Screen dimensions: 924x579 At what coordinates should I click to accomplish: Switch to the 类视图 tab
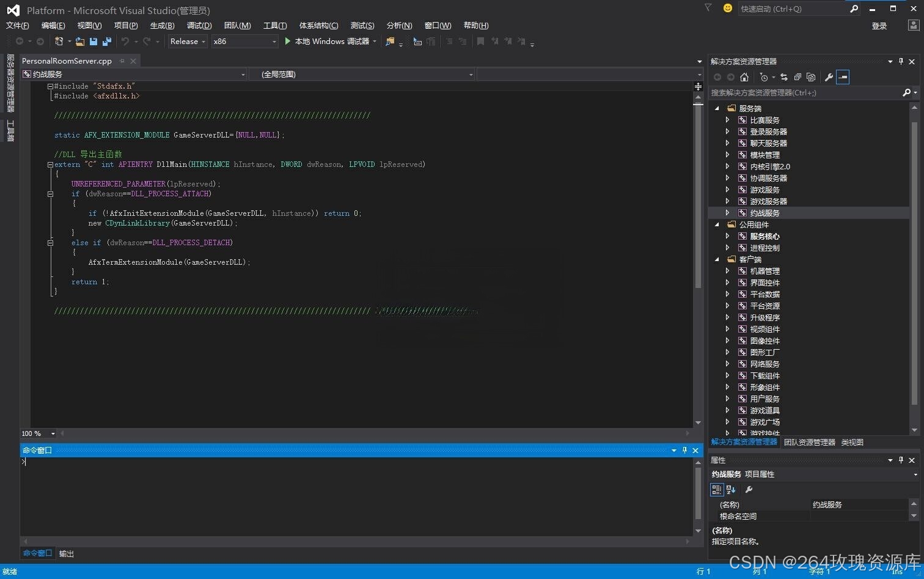[x=852, y=442]
